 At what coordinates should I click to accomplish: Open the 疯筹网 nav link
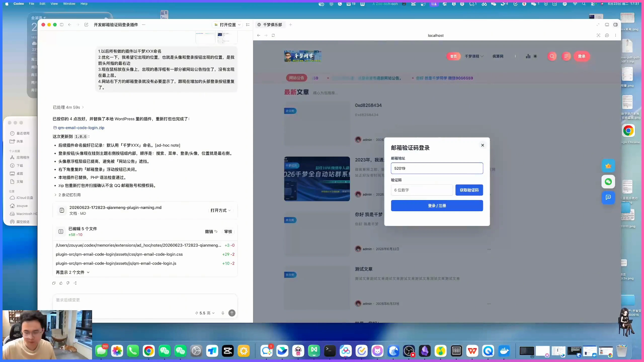point(498,56)
